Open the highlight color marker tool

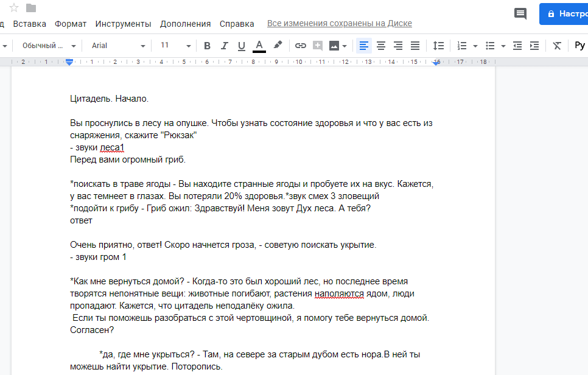(x=278, y=46)
